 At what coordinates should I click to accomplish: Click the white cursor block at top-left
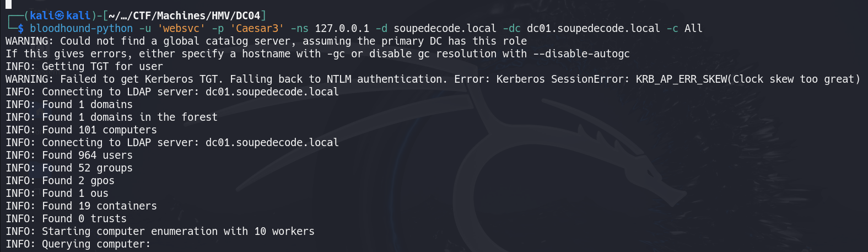coord(8,3)
